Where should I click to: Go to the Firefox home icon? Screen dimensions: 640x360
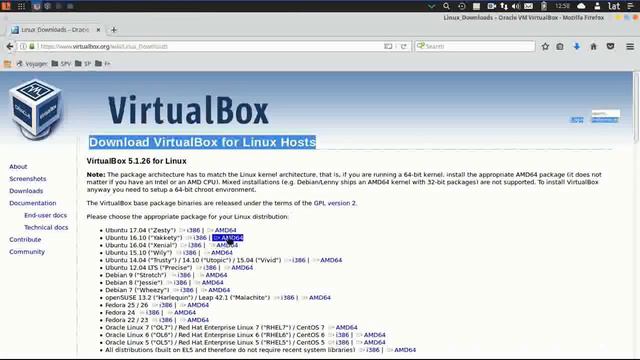[x=593, y=47]
